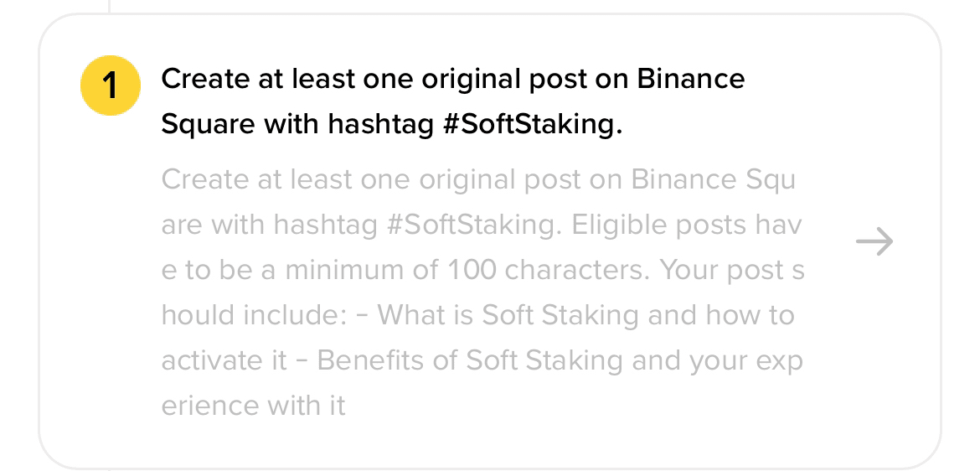Open the bold task title about Binance Square

click(x=453, y=102)
